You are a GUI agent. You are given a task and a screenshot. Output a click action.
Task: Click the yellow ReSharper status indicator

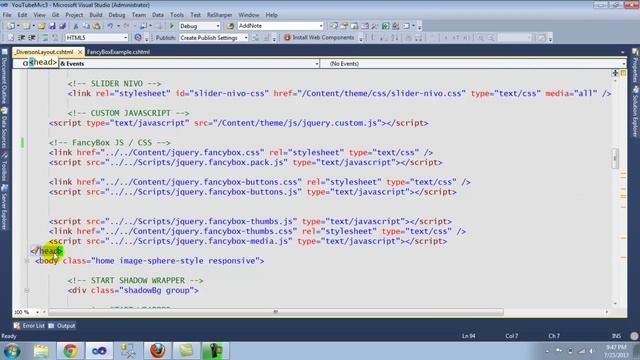(x=624, y=73)
